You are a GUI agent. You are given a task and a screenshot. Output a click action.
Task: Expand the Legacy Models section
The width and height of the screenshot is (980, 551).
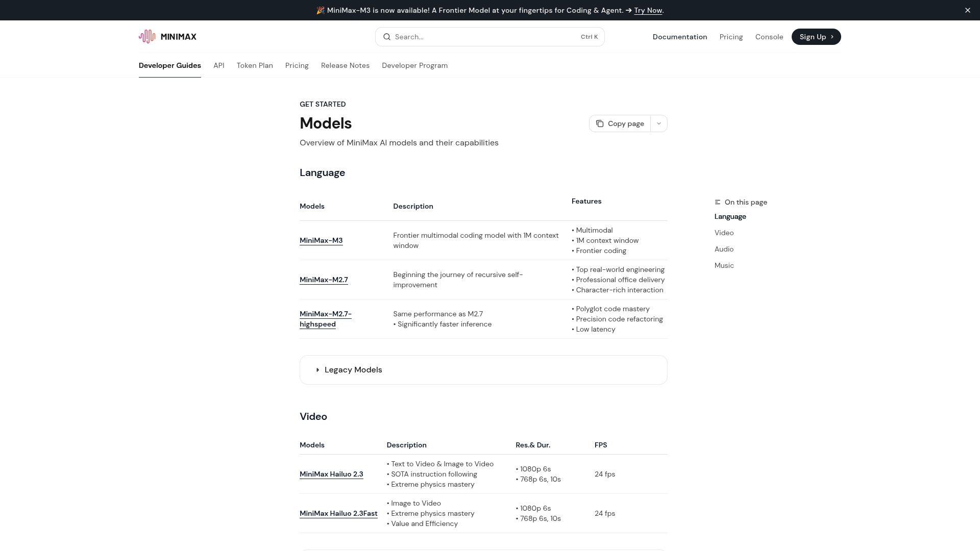pyautogui.click(x=483, y=370)
